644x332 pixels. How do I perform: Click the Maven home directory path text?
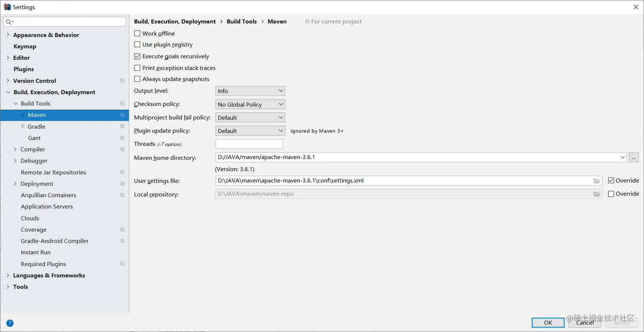266,157
